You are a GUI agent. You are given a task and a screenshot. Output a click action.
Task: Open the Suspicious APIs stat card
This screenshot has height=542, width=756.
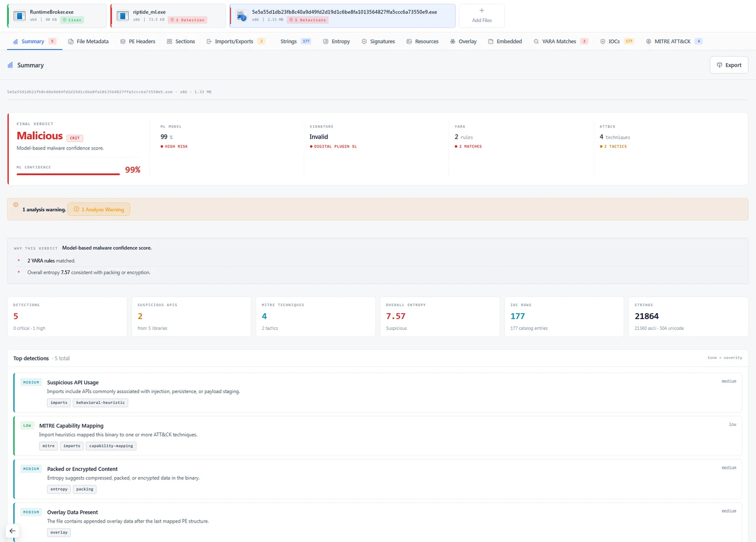[191, 316]
